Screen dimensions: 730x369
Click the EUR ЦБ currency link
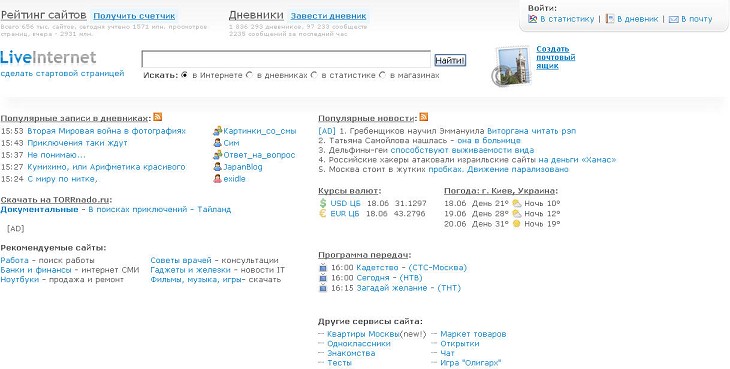[x=345, y=214]
